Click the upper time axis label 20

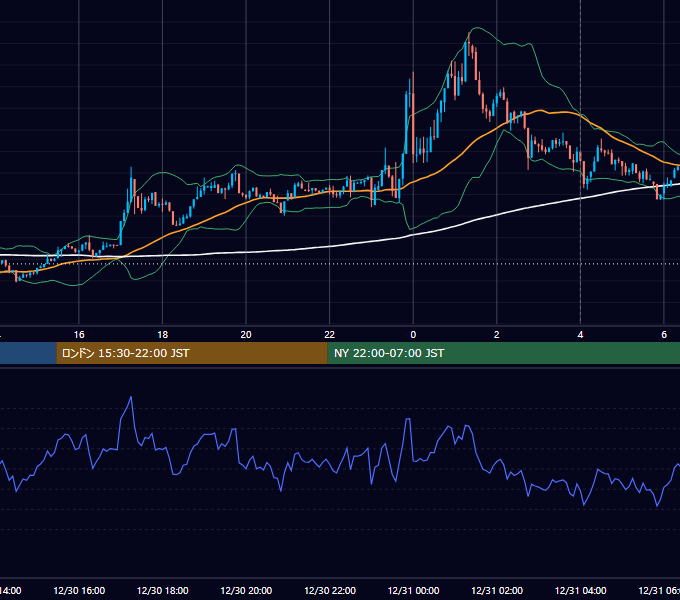pos(246,335)
